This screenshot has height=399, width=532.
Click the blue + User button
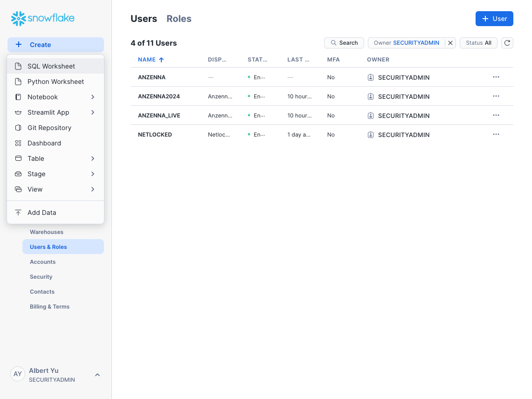pyautogui.click(x=494, y=19)
